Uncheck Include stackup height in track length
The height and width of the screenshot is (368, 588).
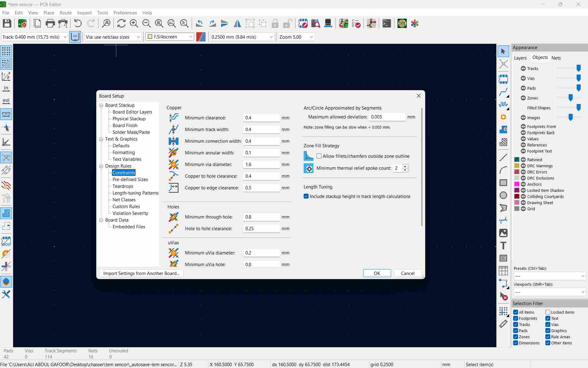click(x=306, y=196)
